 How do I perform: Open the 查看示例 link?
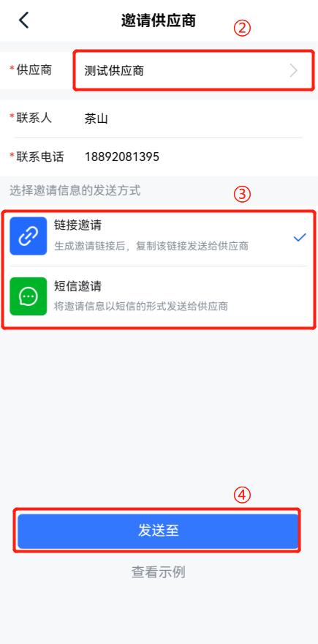(x=159, y=572)
